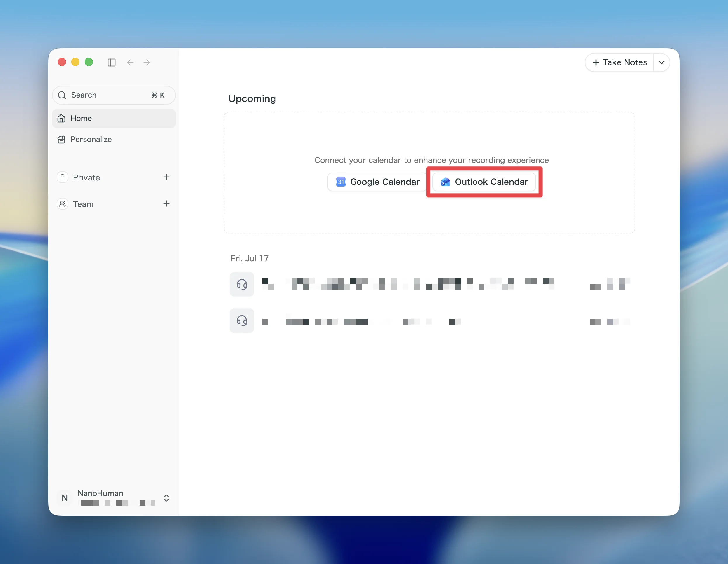Click the Fri, Jul 17 date label
Viewport: 728px width, 564px height.
point(250,259)
